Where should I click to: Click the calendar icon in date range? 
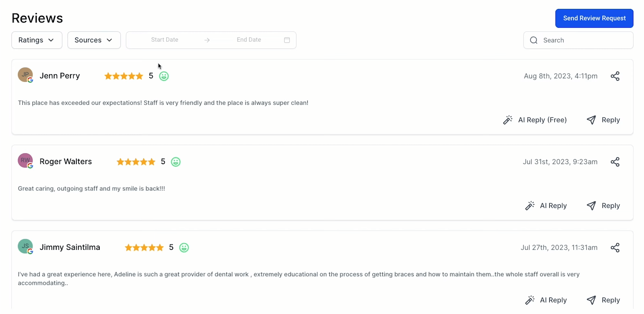pos(287,40)
